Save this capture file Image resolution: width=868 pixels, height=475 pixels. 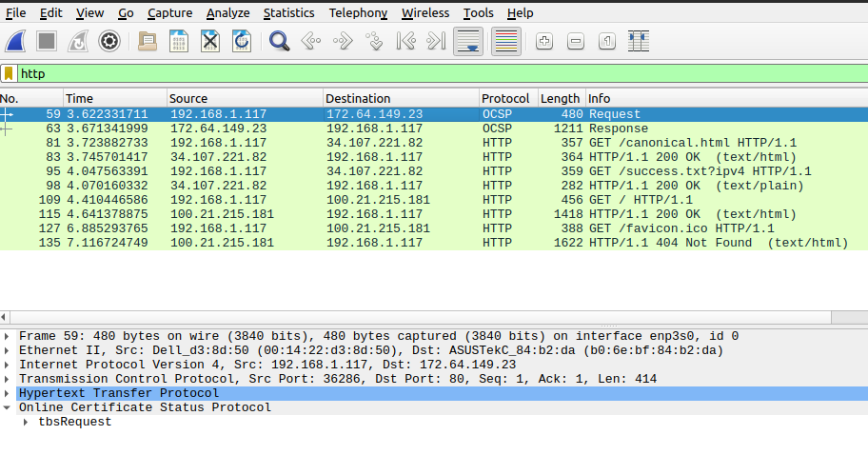pos(179,41)
